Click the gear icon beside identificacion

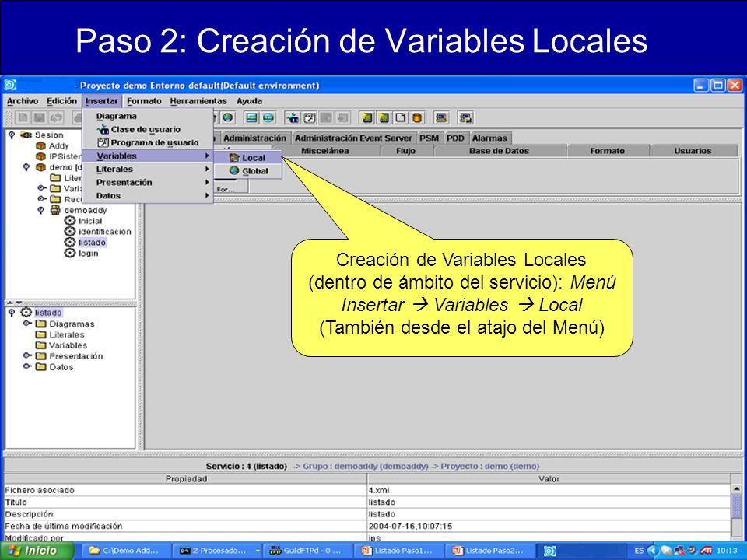pos(70,232)
